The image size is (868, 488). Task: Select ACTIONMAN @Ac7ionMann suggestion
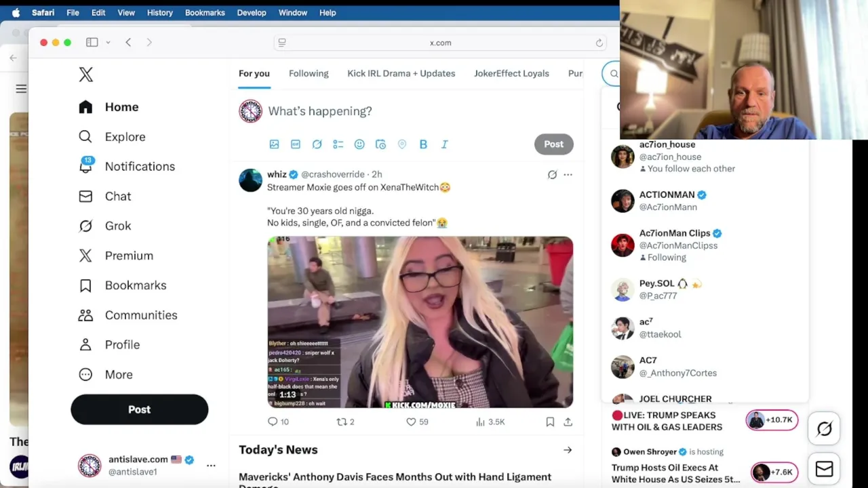(x=705, y=201)
